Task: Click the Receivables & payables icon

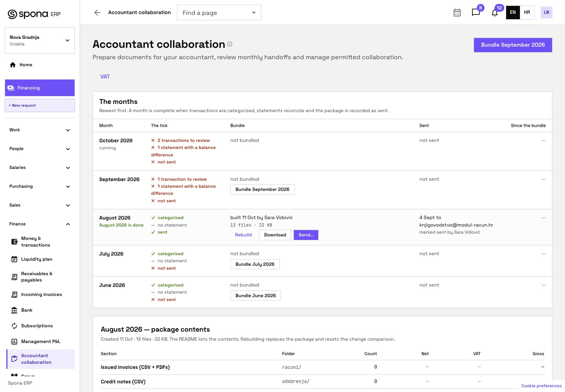Action: click(14, 277)
